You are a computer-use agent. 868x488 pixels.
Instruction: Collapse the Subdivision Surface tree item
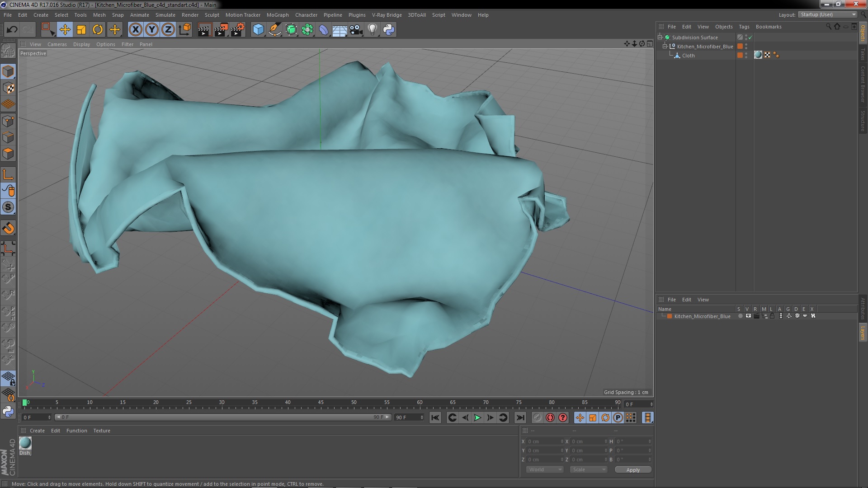(660, 37)
